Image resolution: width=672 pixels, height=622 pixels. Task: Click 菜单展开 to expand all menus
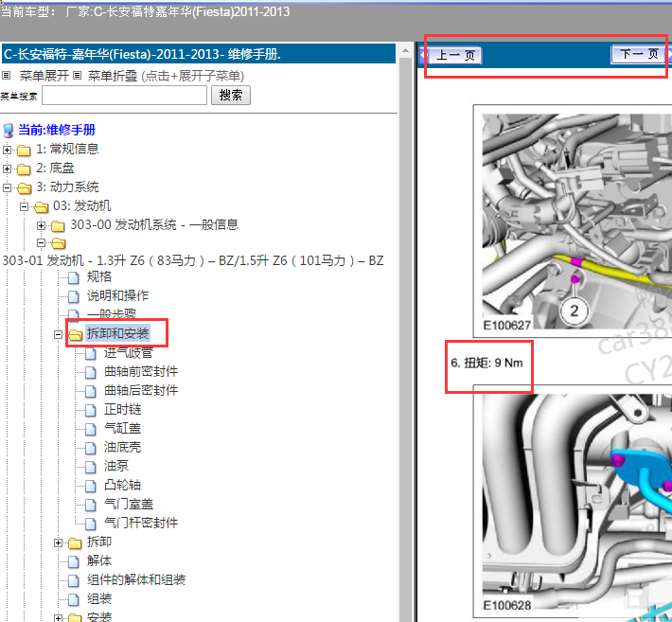coord(44,76)
